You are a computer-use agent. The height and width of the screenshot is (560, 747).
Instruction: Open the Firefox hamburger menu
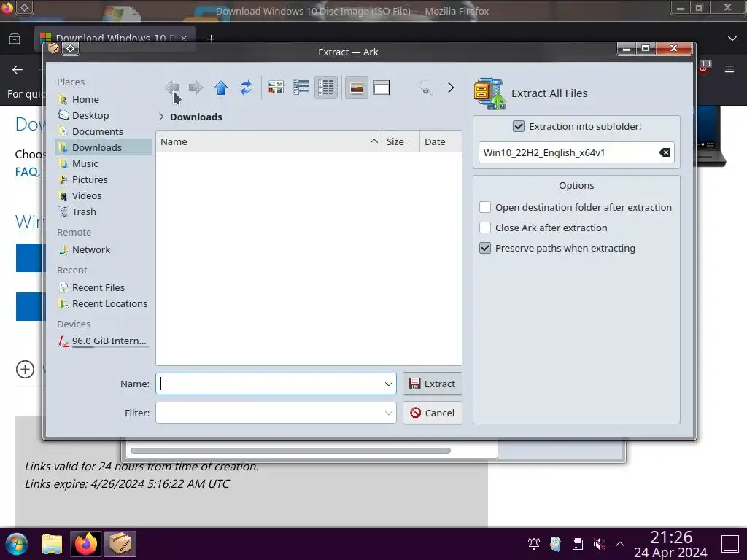tap(729, 69)
